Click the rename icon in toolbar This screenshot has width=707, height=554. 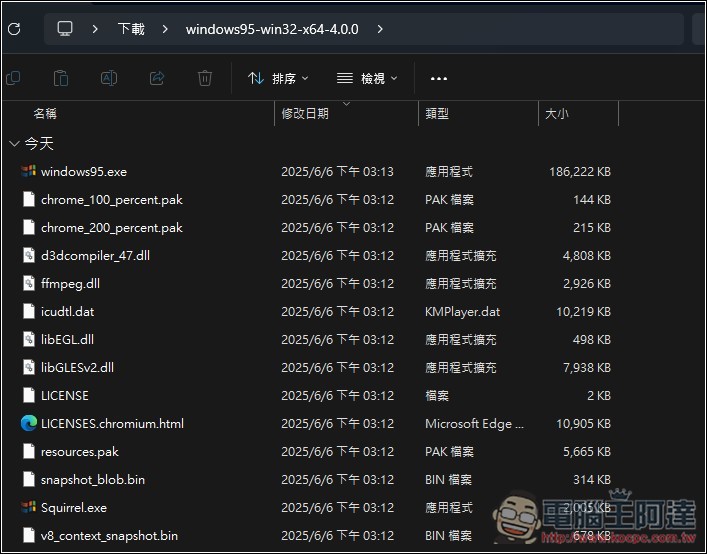[109, 78]
